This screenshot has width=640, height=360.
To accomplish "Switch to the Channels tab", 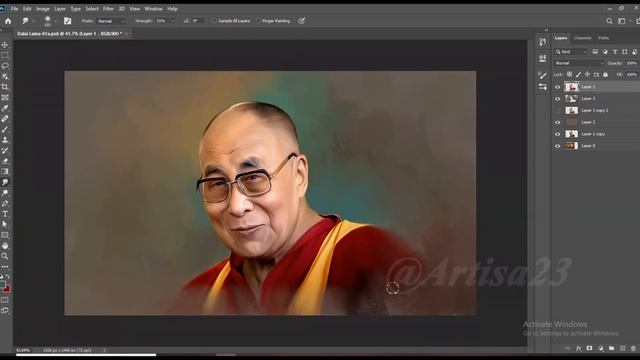I will pos(582,38).
